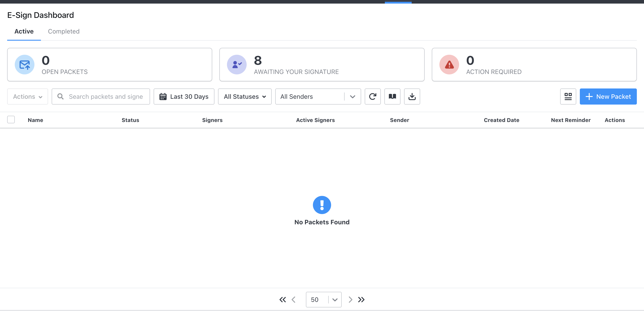Open the book guide icon button
This screenshot has height=311, width=644.
click(392, 97)
